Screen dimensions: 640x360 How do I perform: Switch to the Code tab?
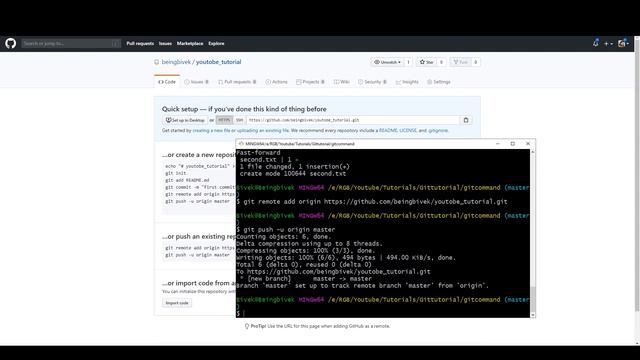point(167,82)
